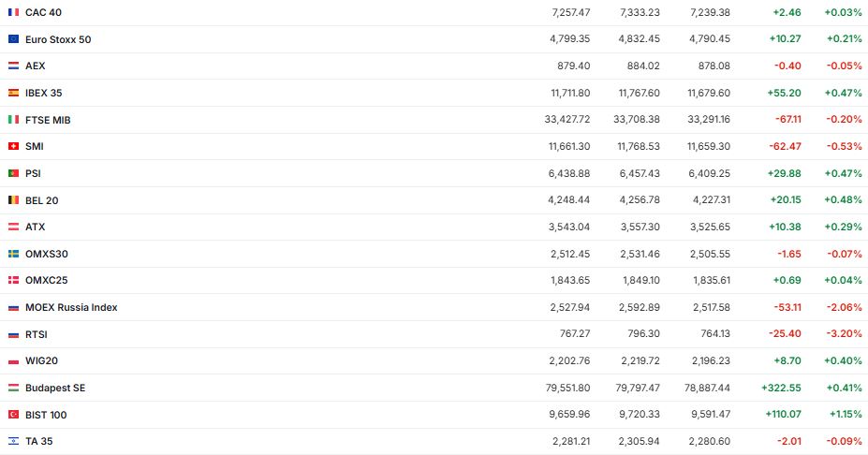Click the Spain flag icon beside IBEX 35
Image resolution: width=868 pixels, height=455 pixels.
point(13,93)
